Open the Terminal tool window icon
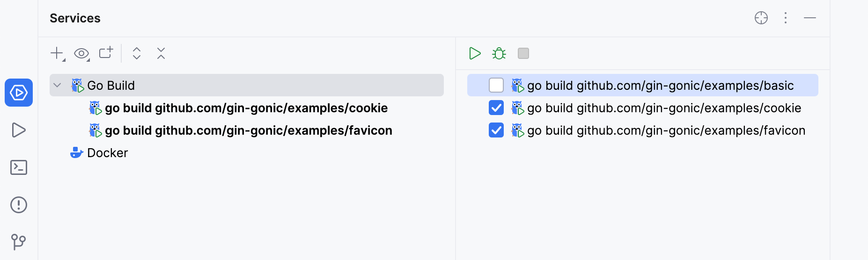 pos(19,167)
